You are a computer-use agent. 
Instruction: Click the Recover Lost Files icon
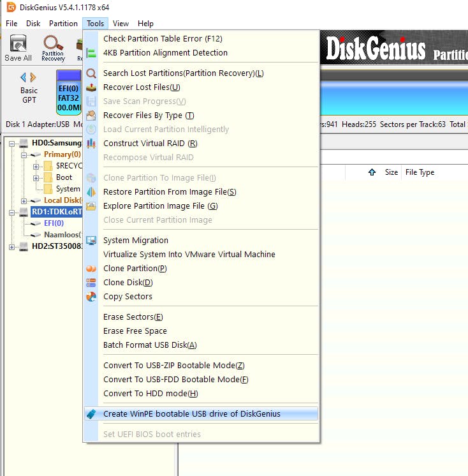91,87
